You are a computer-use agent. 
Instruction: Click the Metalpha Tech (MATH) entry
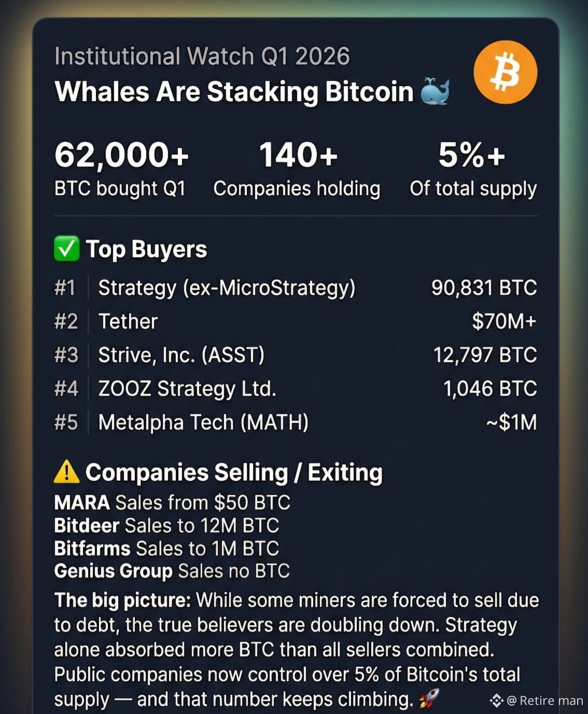(x=203, y=422)
